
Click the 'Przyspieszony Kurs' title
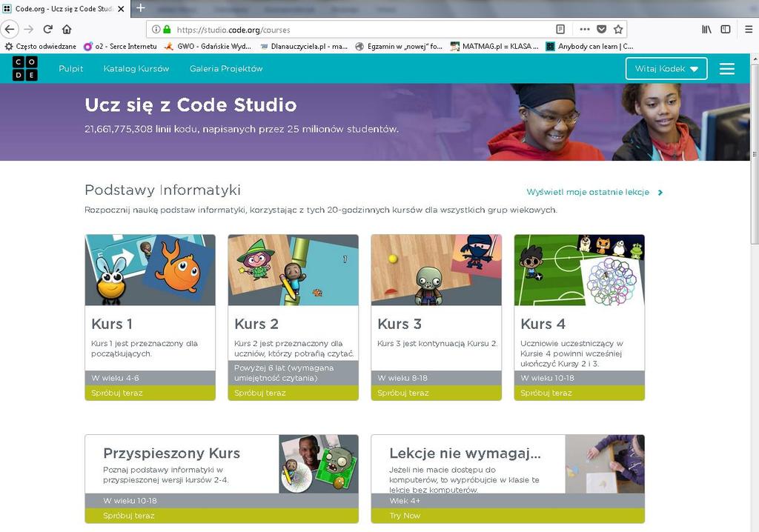171,453
